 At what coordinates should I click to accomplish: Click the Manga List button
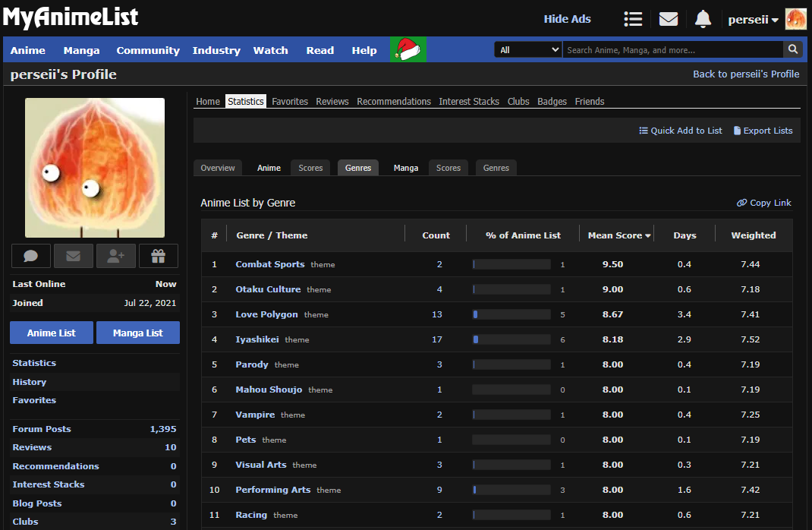pos(138,333)
